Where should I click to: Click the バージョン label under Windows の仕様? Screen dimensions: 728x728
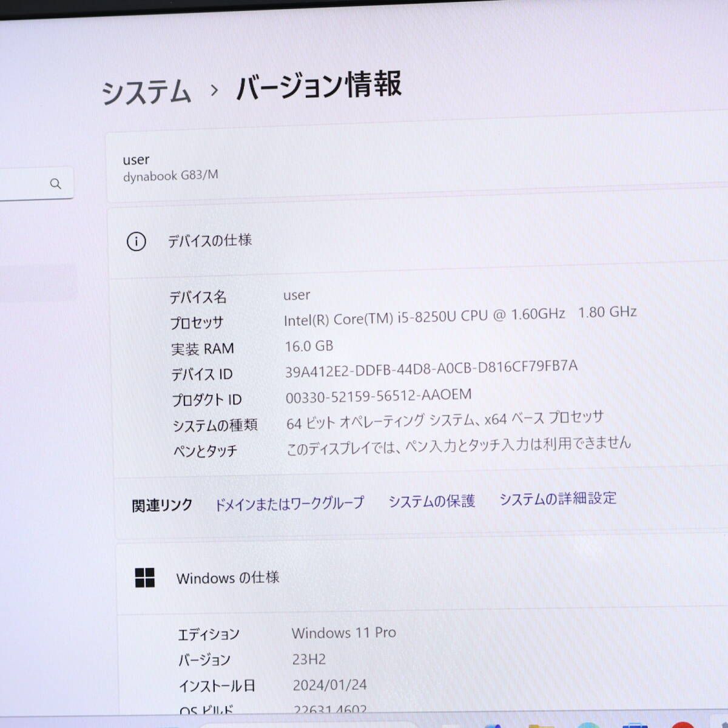point(204,660)
